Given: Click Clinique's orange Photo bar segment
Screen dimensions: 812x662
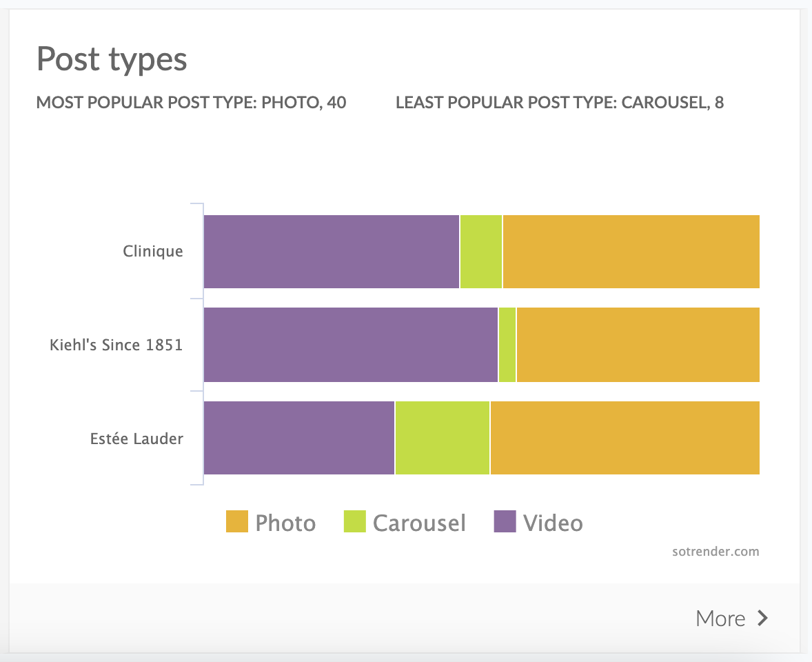Looking at the screenshot, I should pos(631,252).
